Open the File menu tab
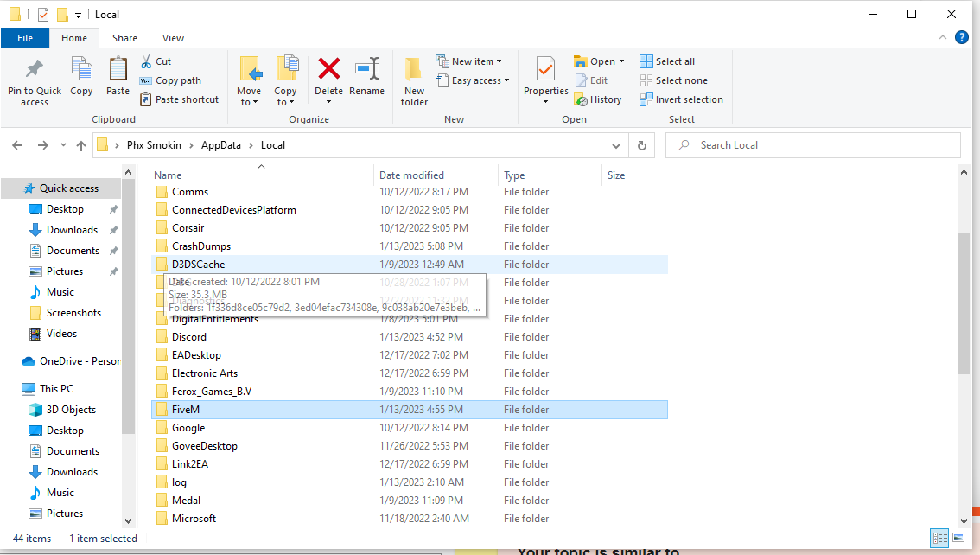980x555 pixels. [x=25, y=38]
